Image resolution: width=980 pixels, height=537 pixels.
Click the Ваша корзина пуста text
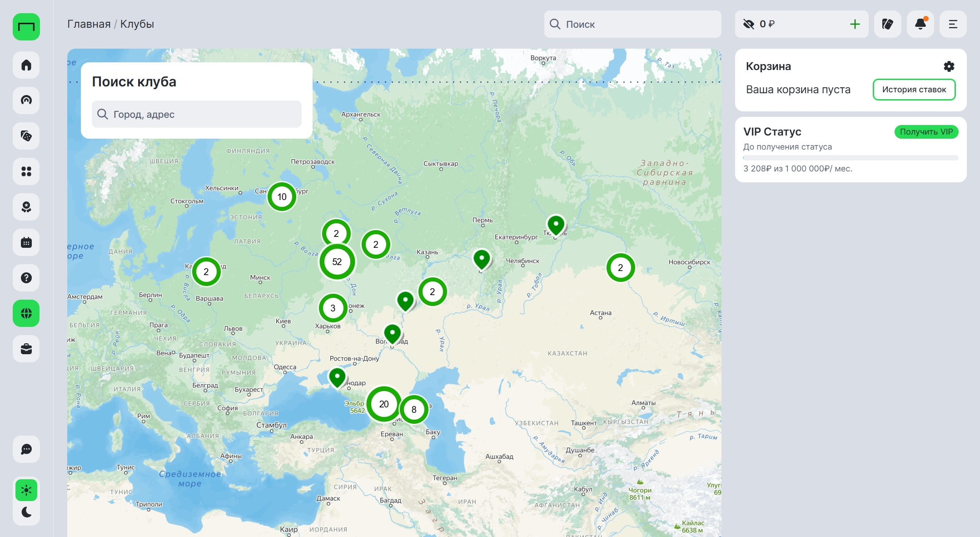pyautogui.click(x=798, y=90)
